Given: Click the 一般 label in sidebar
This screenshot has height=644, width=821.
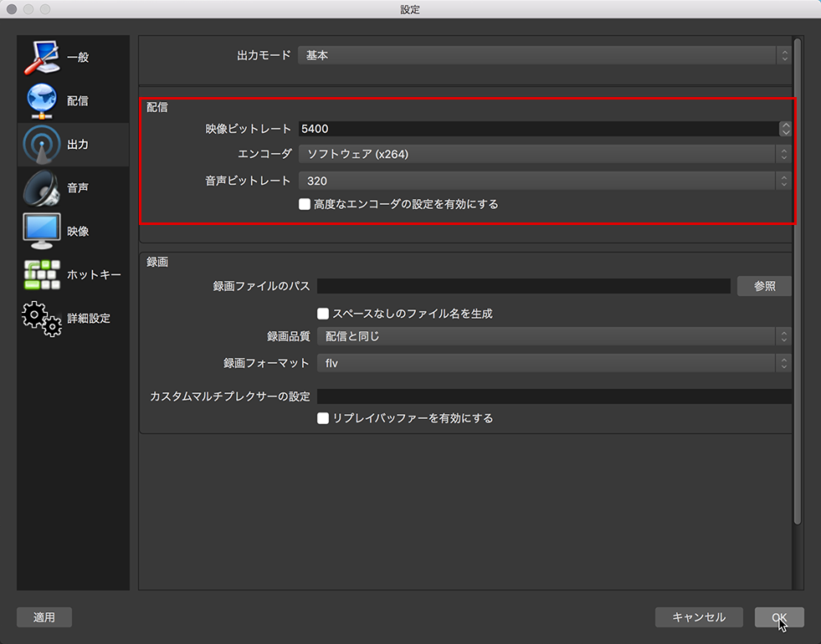Looking at the screenshot, I should pos(78,57).
